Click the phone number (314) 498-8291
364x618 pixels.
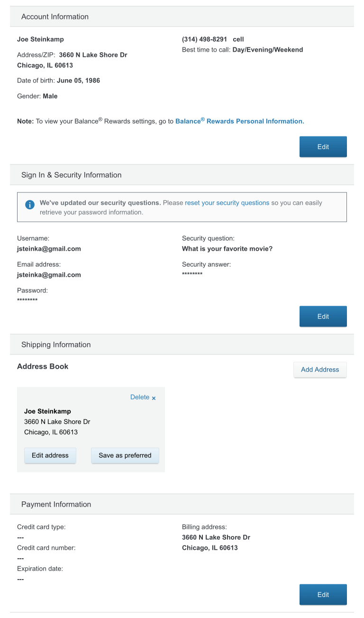pyautogui.click(x=204, y=39)
